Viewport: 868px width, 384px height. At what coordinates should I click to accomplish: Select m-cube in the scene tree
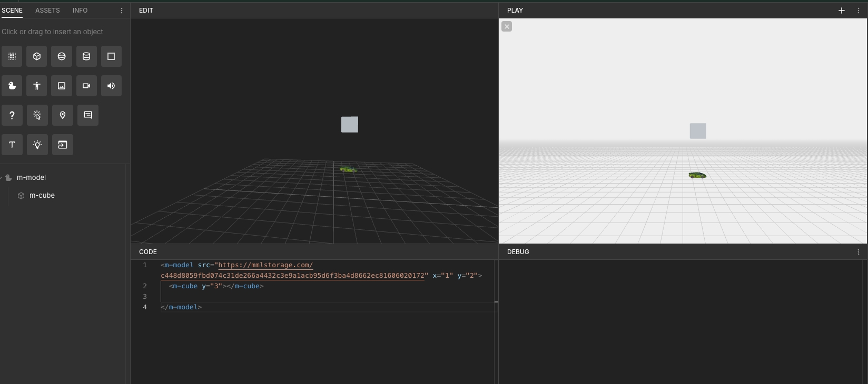42,195
